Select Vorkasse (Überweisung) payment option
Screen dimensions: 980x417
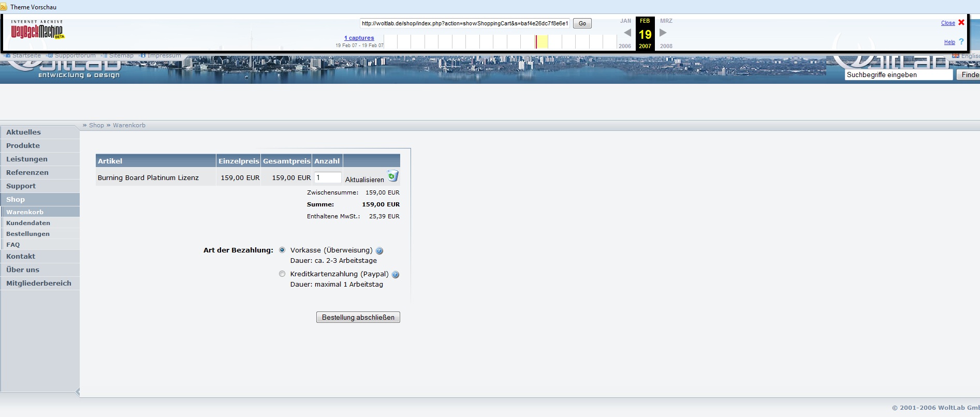[x=282, y=250]
